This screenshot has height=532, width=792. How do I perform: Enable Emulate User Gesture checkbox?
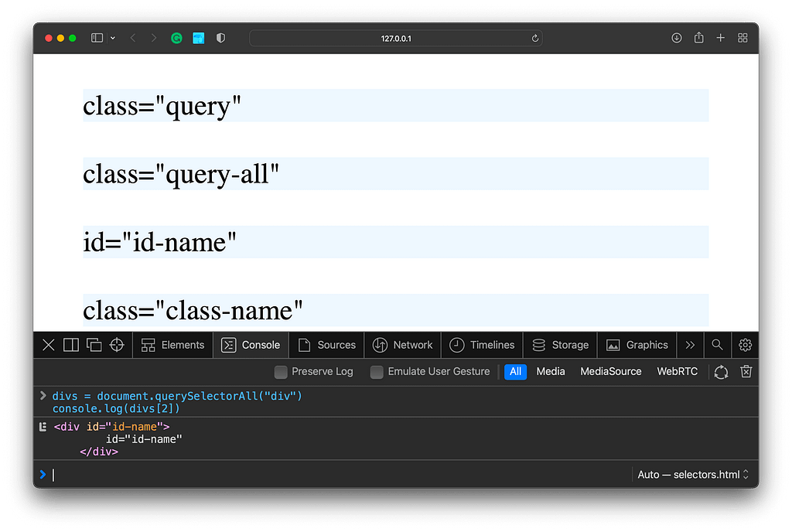[x=377, y=372]
